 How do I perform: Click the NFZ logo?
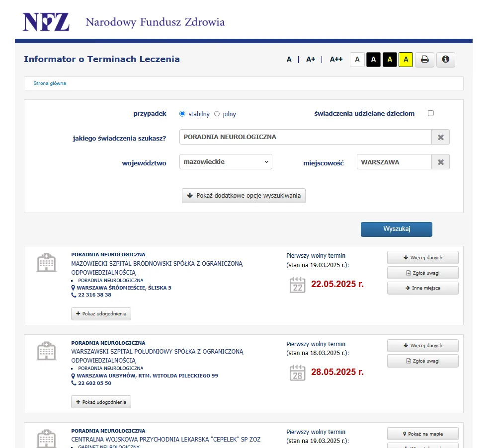click(x=46, y=22)
